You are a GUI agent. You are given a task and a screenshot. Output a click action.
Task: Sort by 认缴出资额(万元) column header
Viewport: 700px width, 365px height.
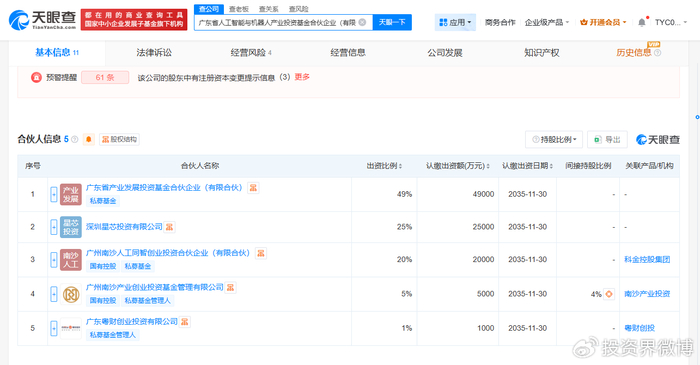coord(458,166)
